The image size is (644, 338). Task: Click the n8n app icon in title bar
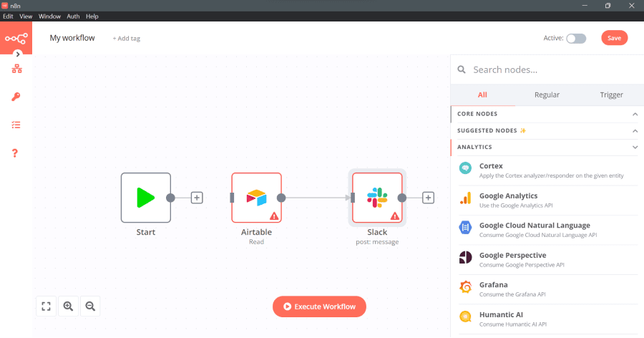point(5,5)
